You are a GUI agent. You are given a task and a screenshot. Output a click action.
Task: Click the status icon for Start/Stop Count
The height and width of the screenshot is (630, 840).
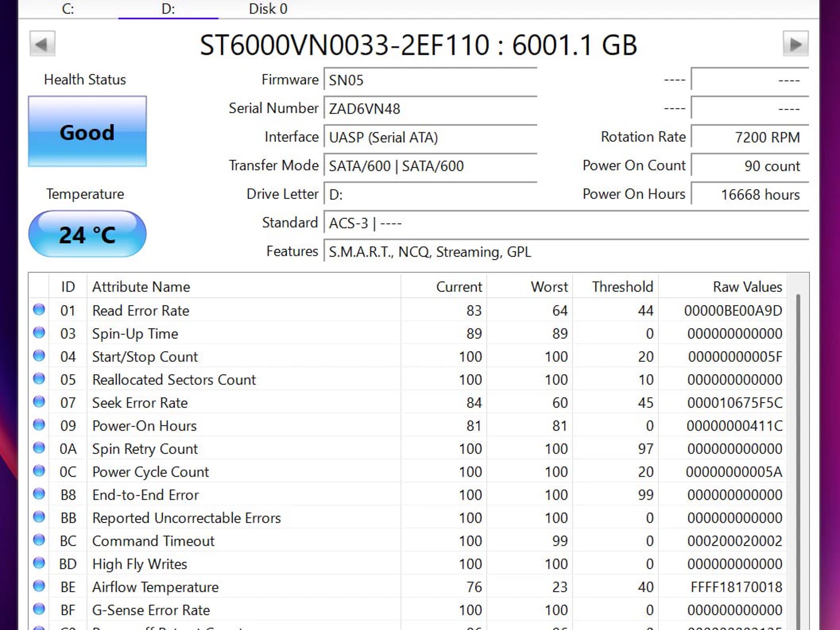tap(39, 355)
